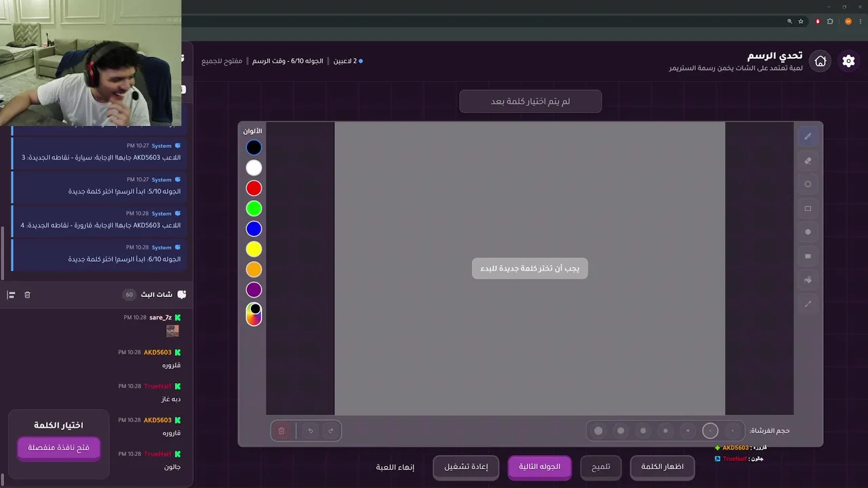Open the browser extensions puzzle icon
Viewport: 868px width, 488px height.
tap(830, 22)
